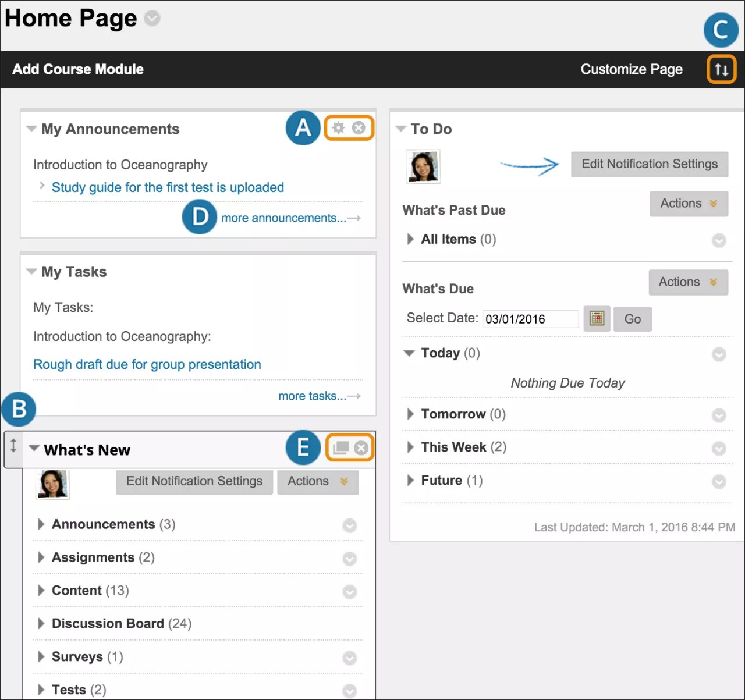Image resolution: width=745 pixels, height=700 pixels.
Task: Open Customize Page
Action: pos(632,69)
